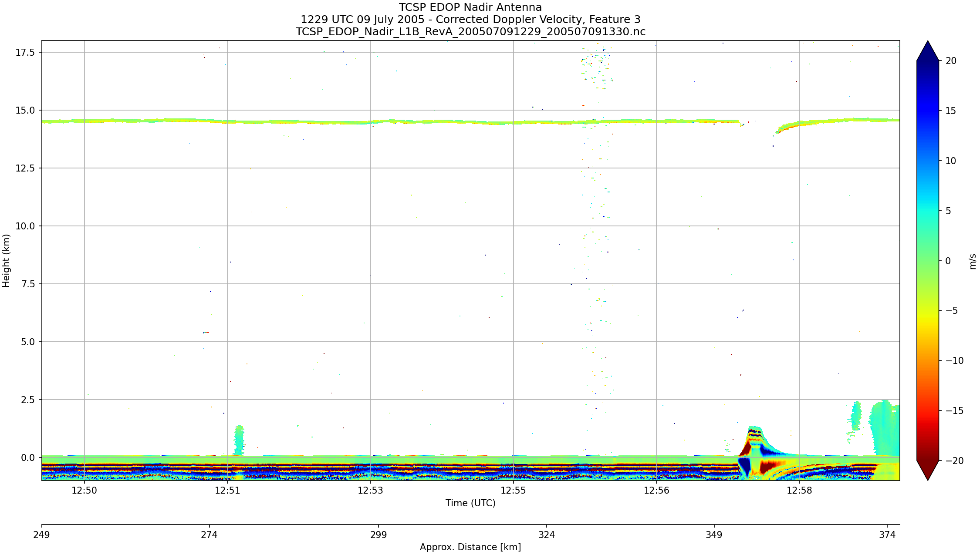The height and width of the screenshot is (555, 980).
Task: Click the dark blue top arrow of colorbar
Action: tap(928, 51)
